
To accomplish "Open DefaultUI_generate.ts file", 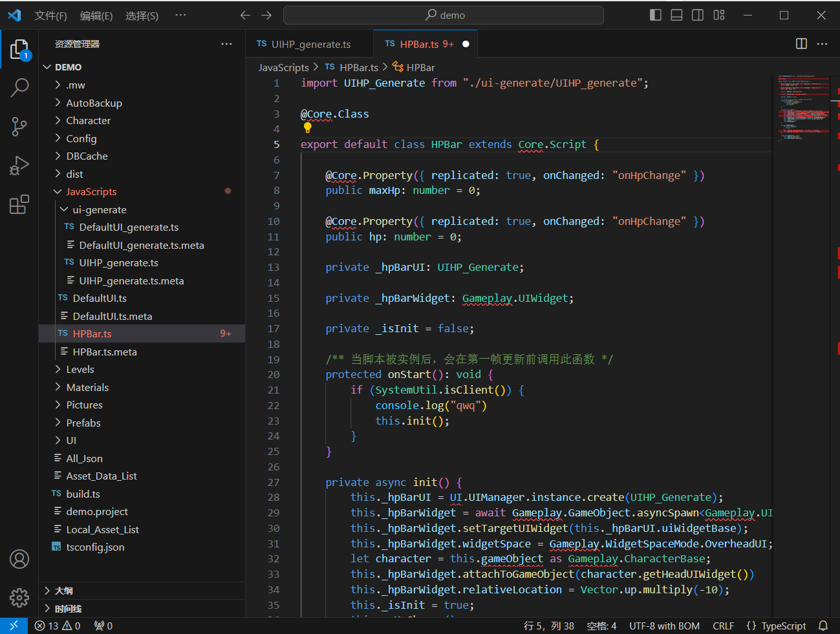I will click(142, 227).
